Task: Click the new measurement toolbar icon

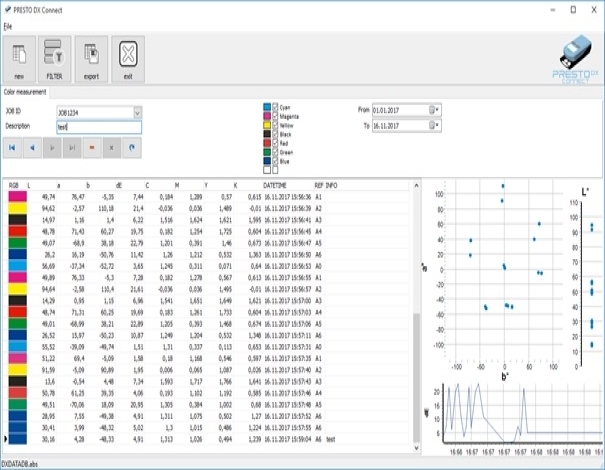Action: point(19,59)
